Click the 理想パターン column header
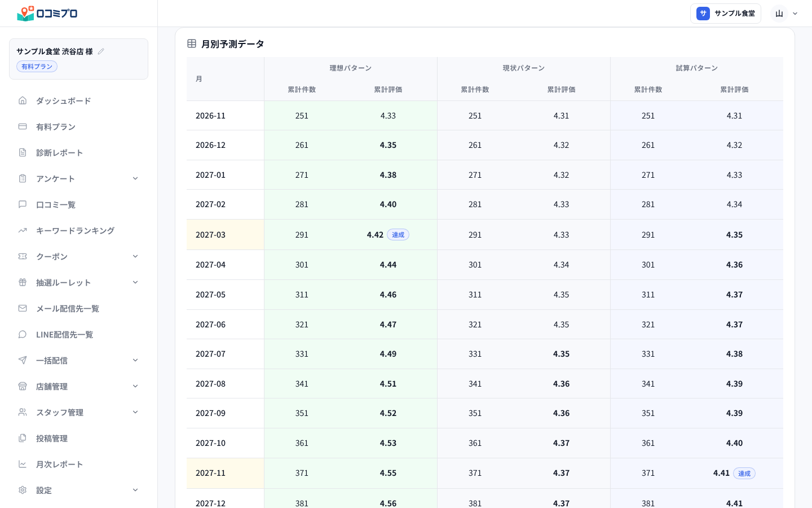This screenshot has height=508, width=812. coord(351,68)
